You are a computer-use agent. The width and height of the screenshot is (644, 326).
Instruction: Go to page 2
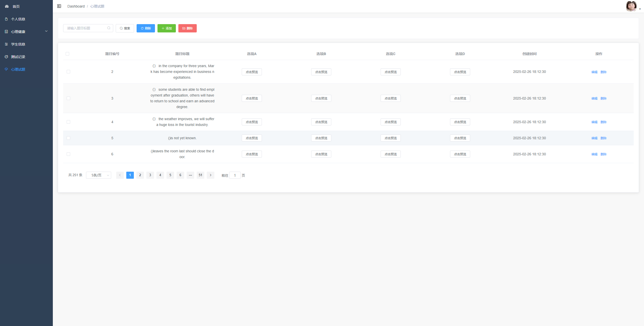(x=140, y=175)
